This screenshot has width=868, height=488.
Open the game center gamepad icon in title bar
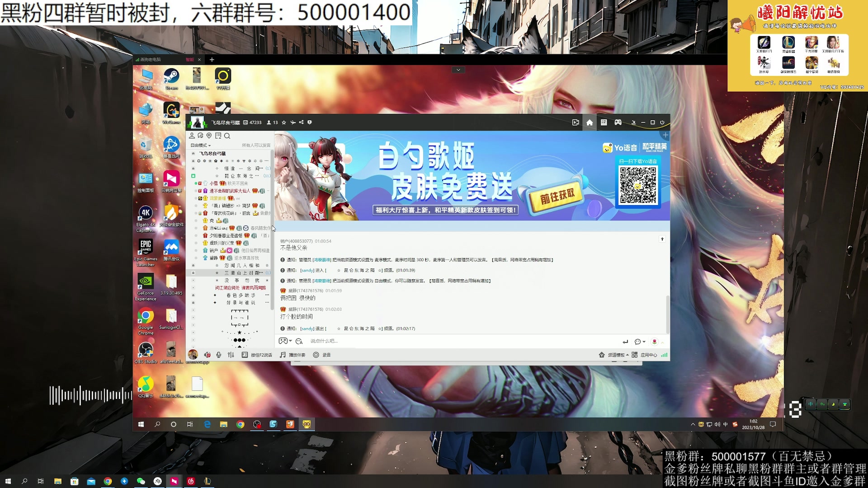point(618,122)
